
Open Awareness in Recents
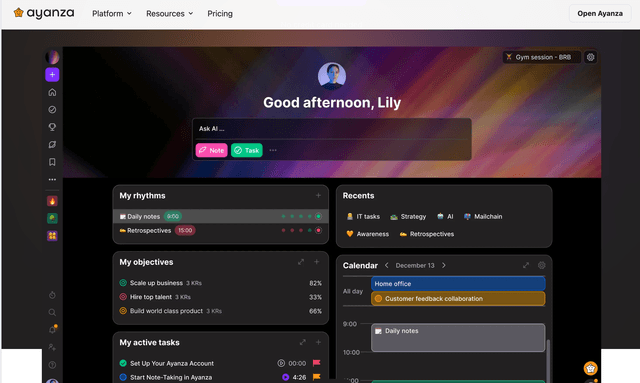(367, 234)
